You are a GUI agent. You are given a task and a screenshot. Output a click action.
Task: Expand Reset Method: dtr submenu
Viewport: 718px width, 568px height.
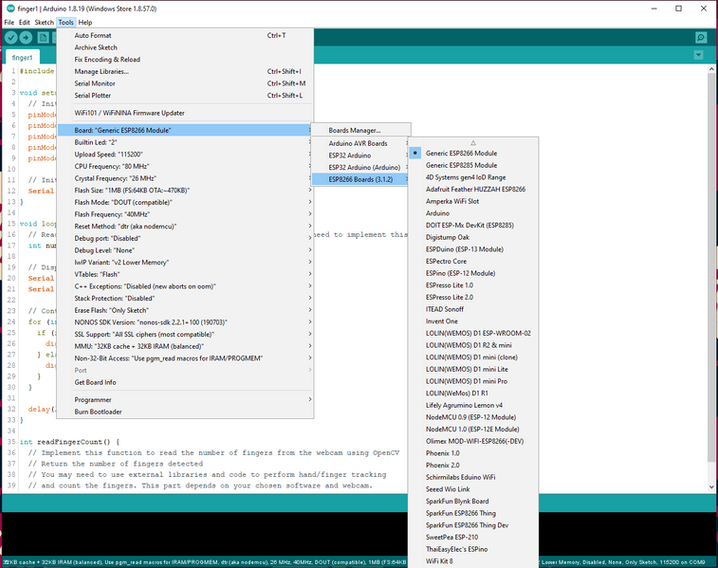click(185, 226)
